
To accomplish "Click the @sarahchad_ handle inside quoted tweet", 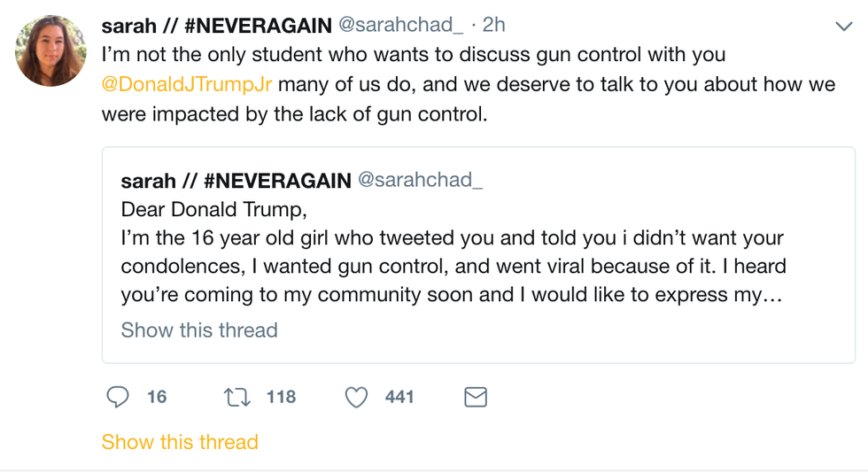I will pyautogui.click(x=420, y=180).
